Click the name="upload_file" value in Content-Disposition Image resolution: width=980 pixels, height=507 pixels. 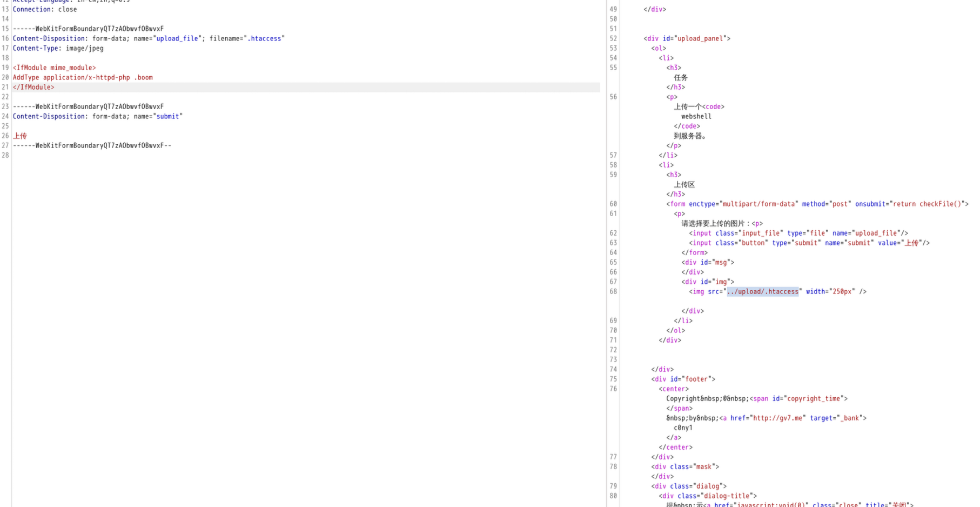[177, 38]
